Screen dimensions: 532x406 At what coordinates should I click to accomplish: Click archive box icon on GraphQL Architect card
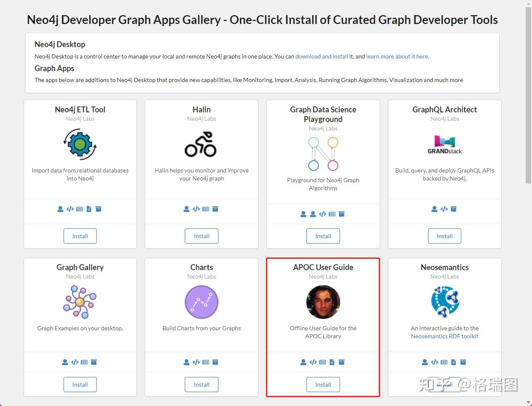point(453,209)
